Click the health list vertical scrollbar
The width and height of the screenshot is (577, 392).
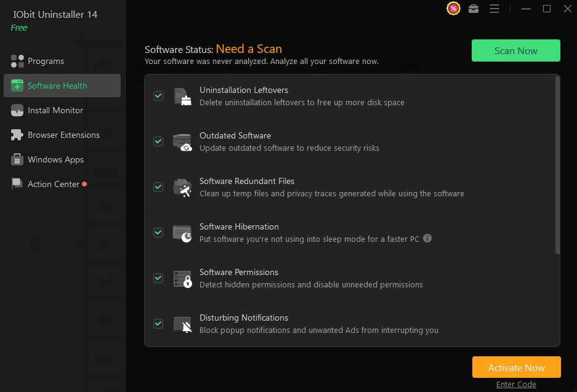pyautogui.click(x=557, y=165)
